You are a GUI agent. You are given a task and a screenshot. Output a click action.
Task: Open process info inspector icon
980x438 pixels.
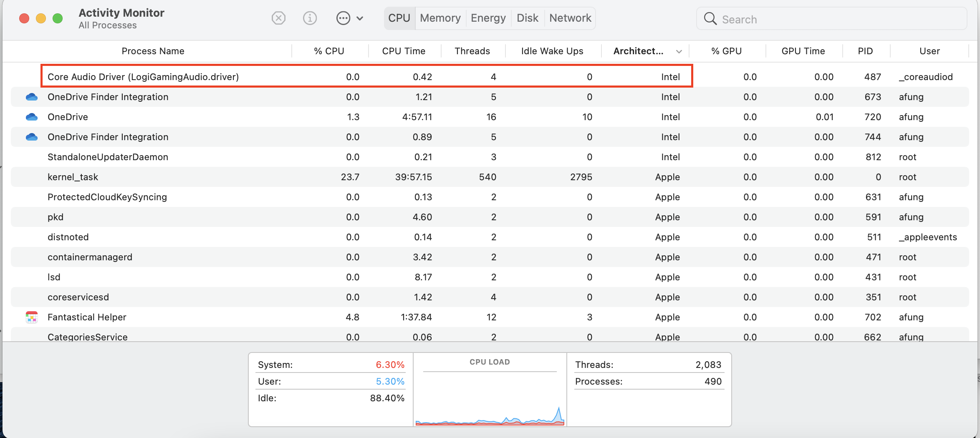310,18
